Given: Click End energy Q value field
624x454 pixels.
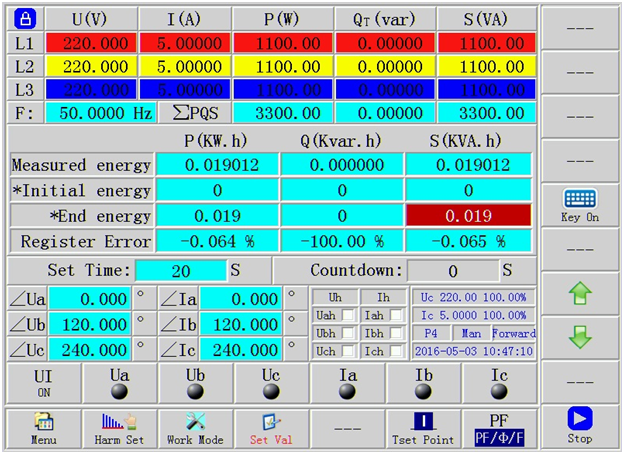Looking at the screenshot, I should (x=342, y=216).
